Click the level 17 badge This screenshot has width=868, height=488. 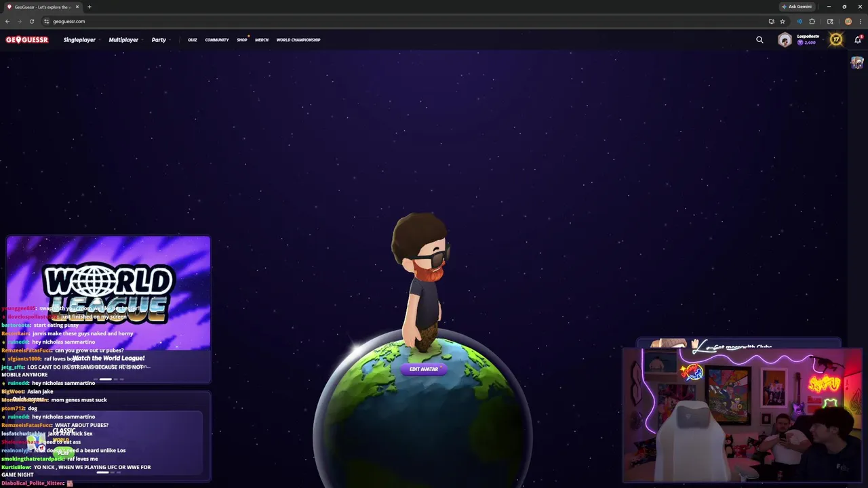click(836, 40)
